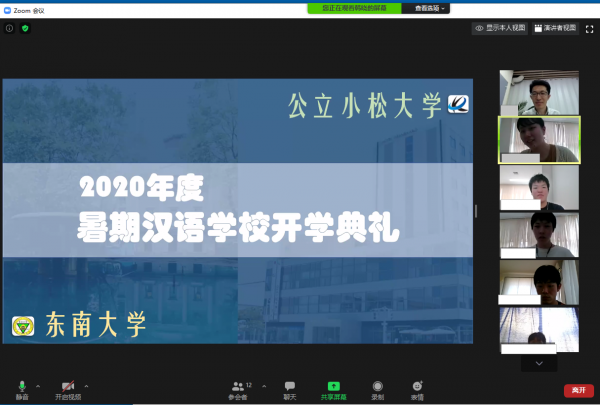Screen dimensions: 600x405
Task: Click the shared slide title text
Action: (238, 209)
